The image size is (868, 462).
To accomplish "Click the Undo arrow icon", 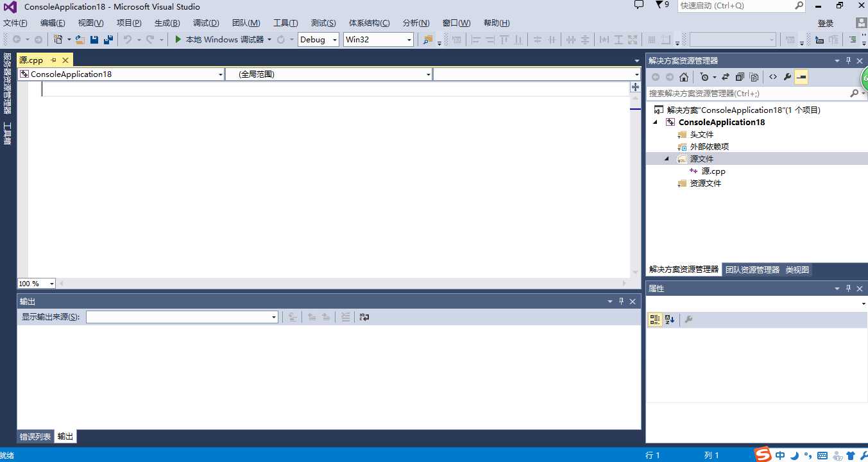I will coord(127,40).
